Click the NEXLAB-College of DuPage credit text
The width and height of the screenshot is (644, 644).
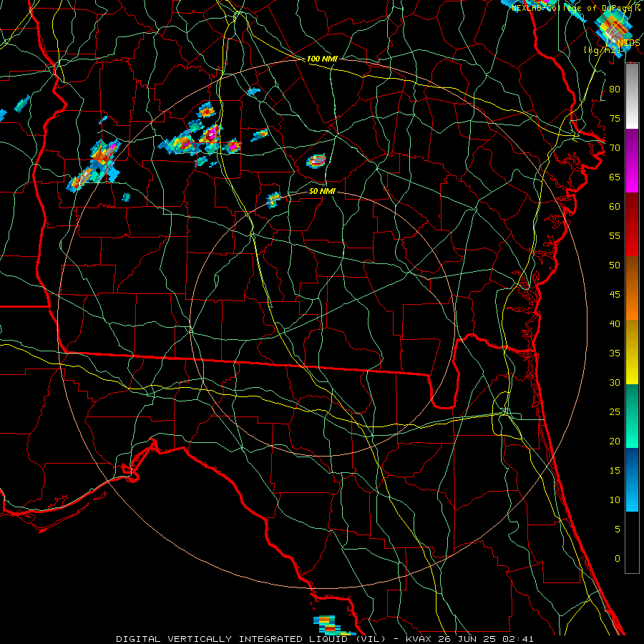pyautogui.click(x=573, y=8)
